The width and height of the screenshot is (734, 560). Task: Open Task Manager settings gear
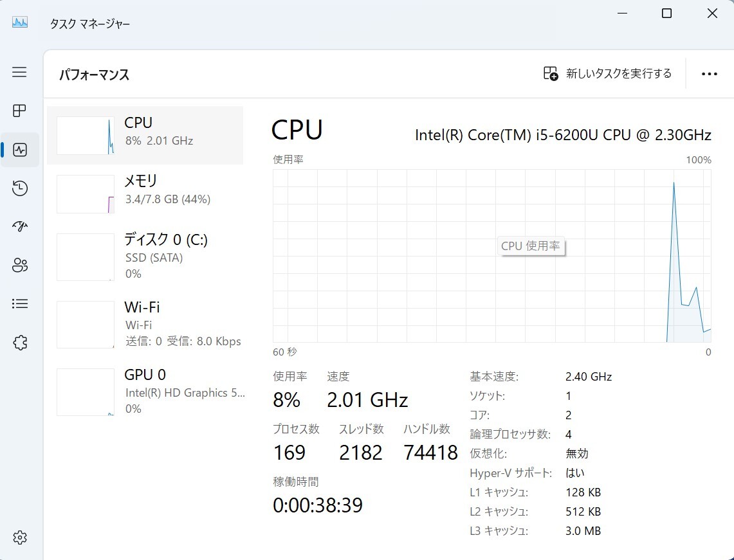tap(19, 537)
